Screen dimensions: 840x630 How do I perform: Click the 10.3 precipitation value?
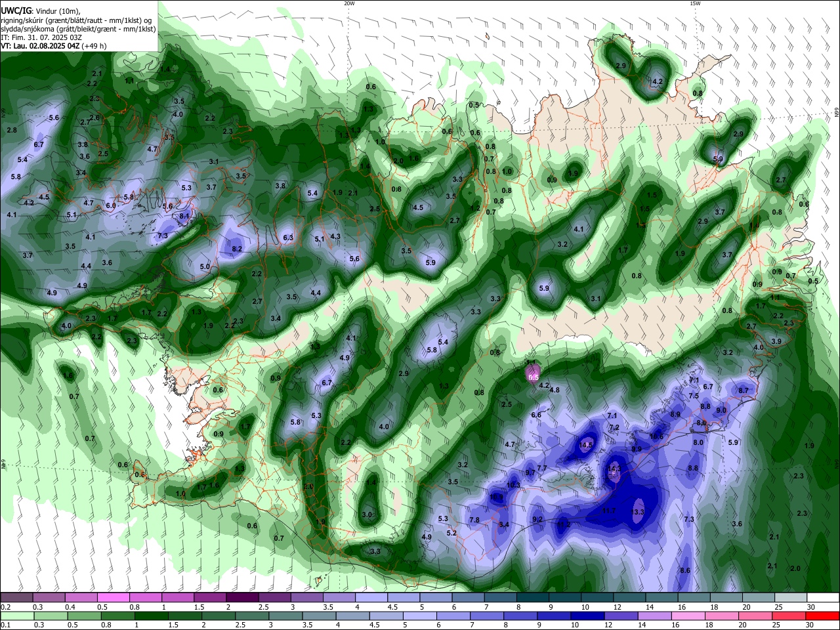point(513,485)
